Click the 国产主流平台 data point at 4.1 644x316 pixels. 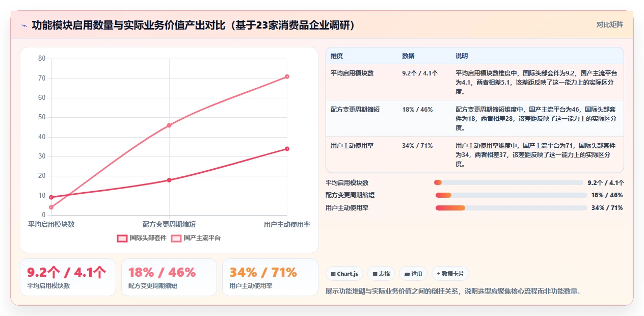pos(51,207)
